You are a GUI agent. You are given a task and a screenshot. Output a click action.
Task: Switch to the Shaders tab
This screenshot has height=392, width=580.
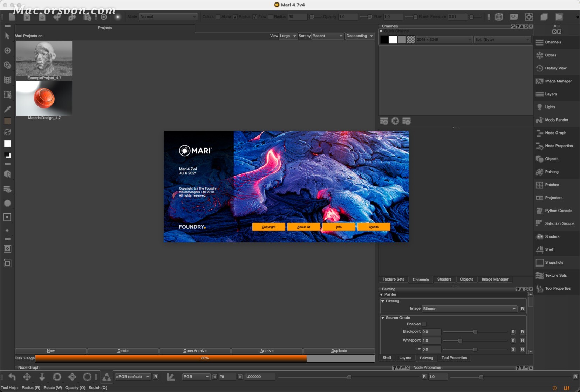[x=444, y=280]
